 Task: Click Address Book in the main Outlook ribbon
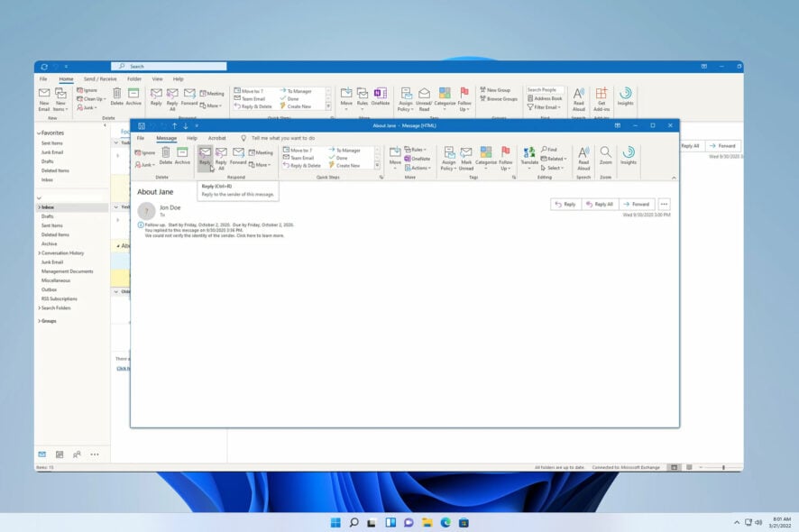545,98
